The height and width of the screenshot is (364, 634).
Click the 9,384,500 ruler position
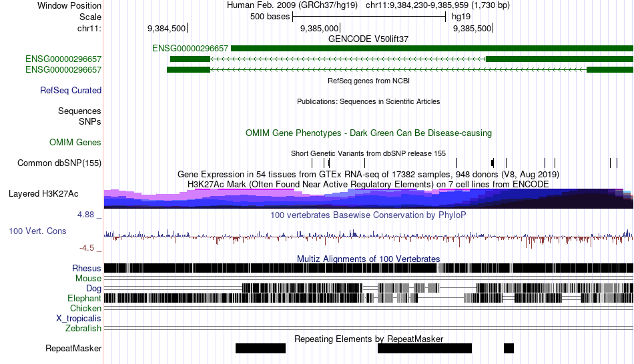167,28
